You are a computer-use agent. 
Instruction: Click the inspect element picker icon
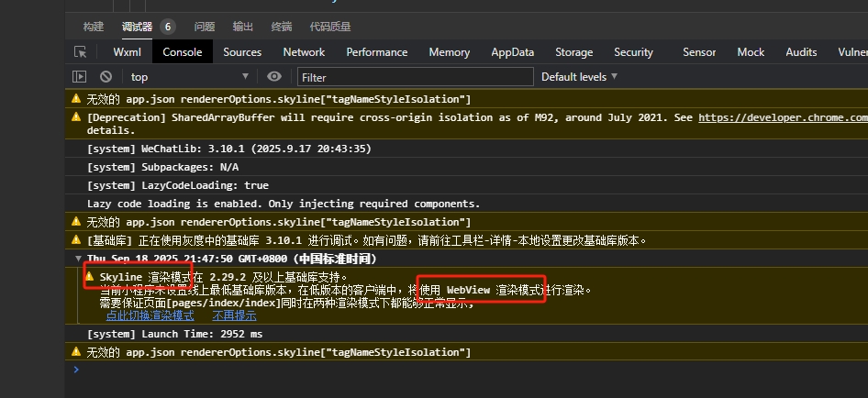pos(81,52)
